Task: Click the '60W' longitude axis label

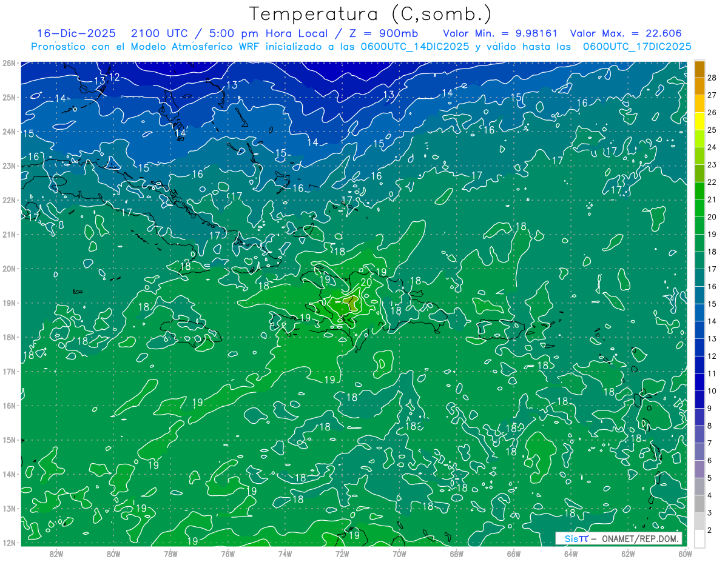Action: point(685,554)
